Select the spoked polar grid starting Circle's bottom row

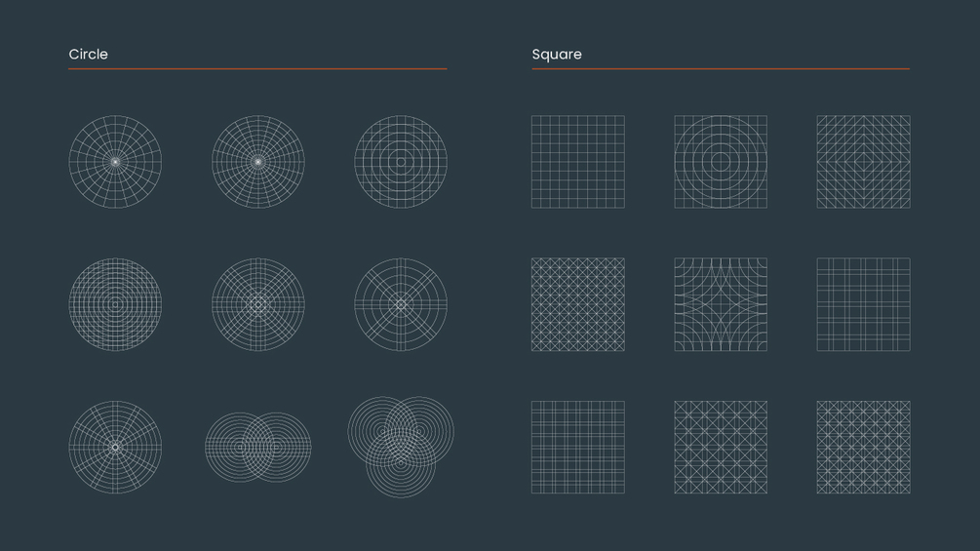click(x=115, y=448)
